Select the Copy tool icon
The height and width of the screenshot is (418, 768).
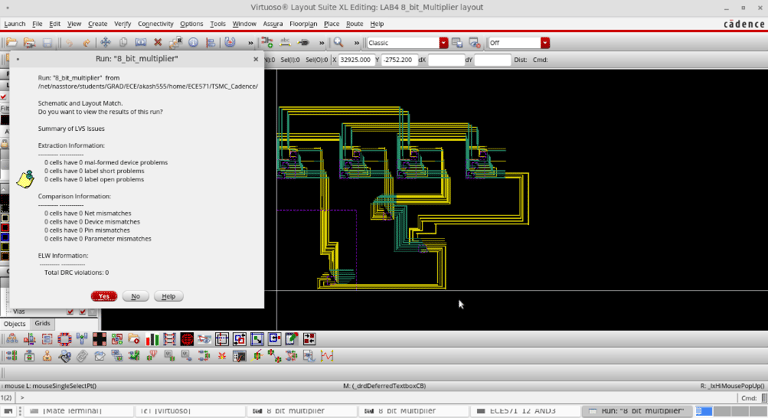point(123,43)
